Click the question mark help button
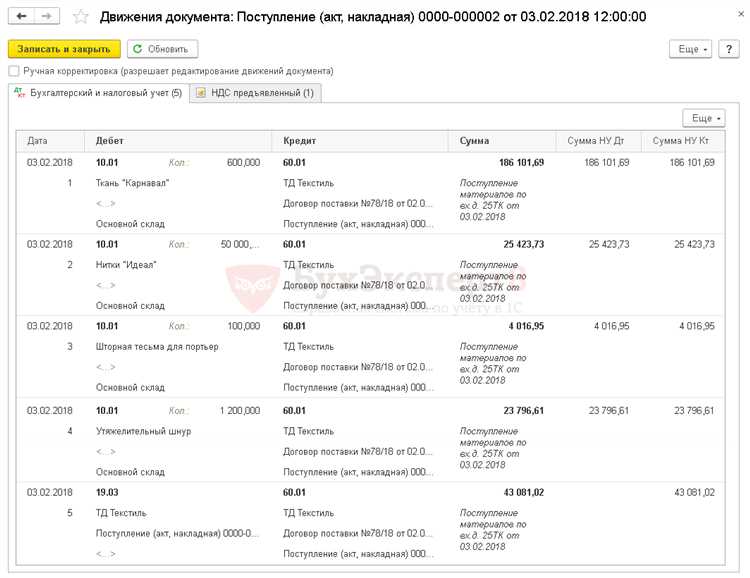This screenshot has width=750, height=578. tap(728, 49)
